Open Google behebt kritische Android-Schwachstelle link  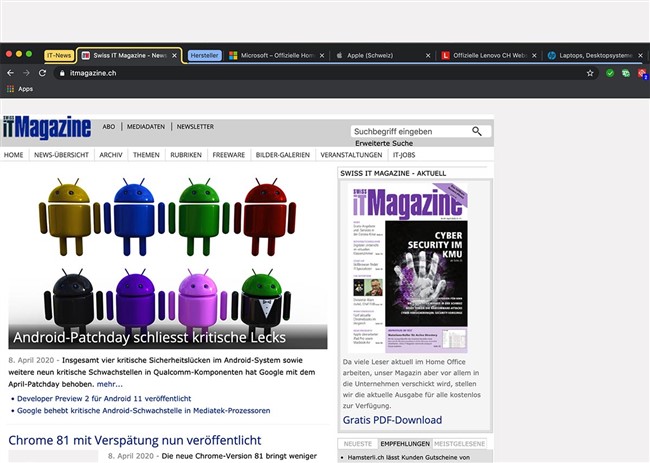coord(143,410)
